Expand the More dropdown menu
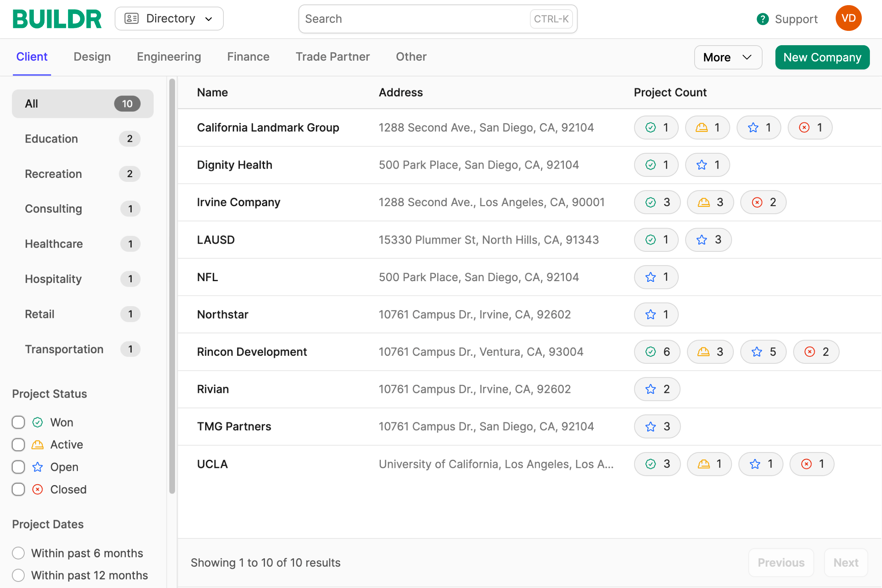The image size is (882, 588). pyautogui.click(x=728, y=57)
